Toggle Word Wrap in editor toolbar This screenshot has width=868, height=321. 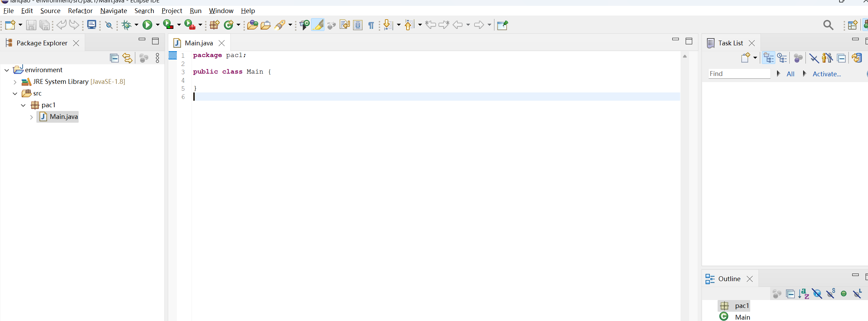344,25
